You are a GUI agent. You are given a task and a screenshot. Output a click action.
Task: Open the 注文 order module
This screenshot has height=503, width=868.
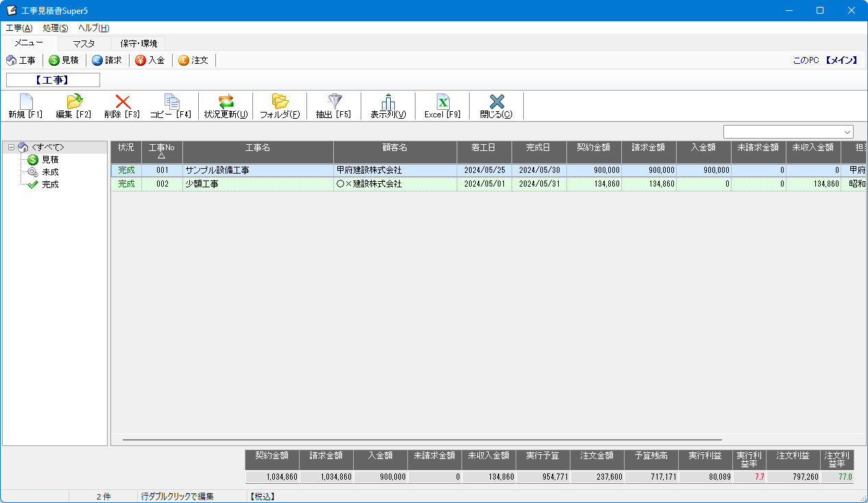(193, 60)
